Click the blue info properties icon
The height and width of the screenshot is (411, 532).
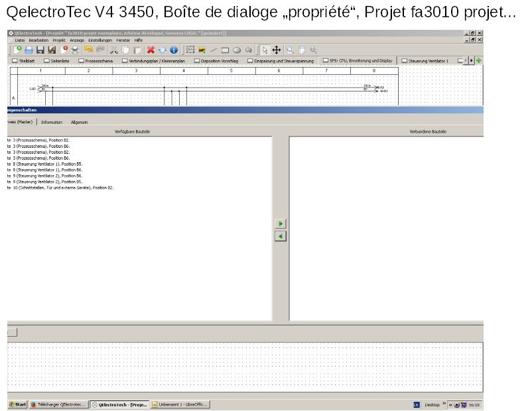173,50
